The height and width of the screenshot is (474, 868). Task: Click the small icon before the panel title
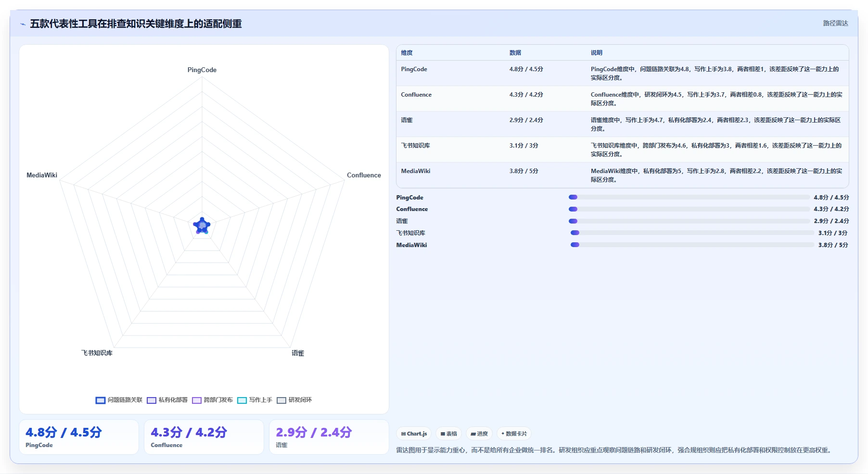23,24
